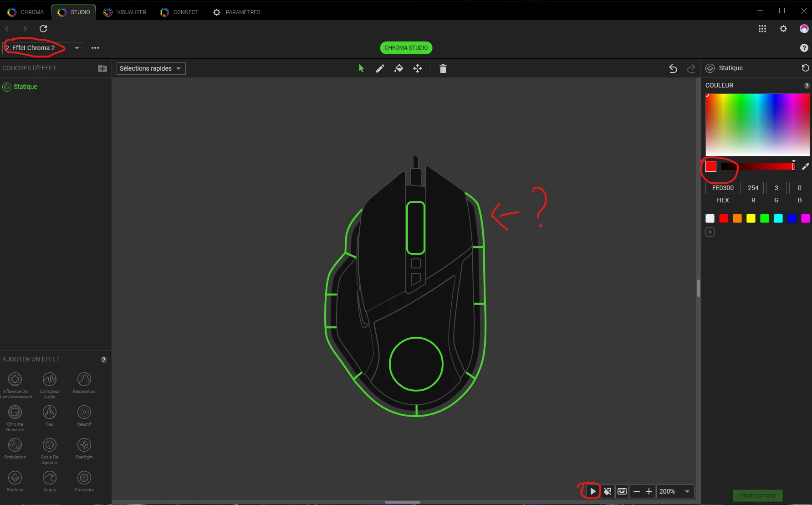The height and width of the screenshot is (505, 812).
Task: Select the move tool
Action: pyautogui.click(x=418, y=68)
